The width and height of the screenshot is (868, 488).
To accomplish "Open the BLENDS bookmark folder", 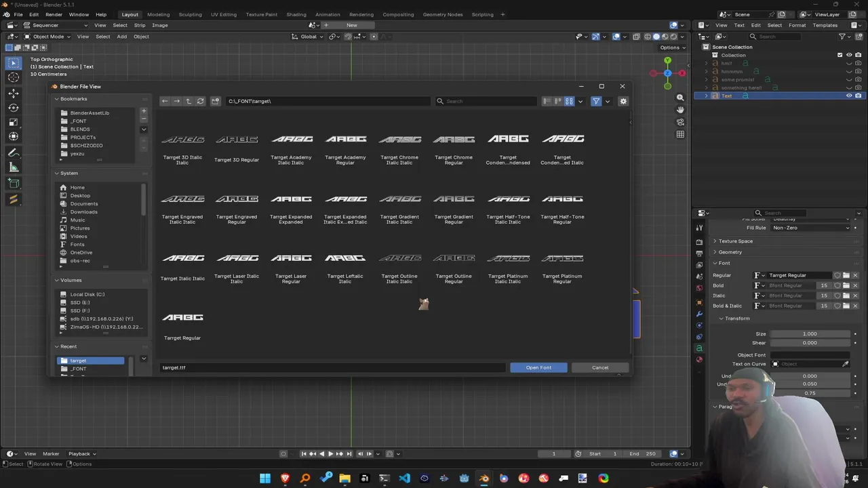I will (x=80, y=129).
